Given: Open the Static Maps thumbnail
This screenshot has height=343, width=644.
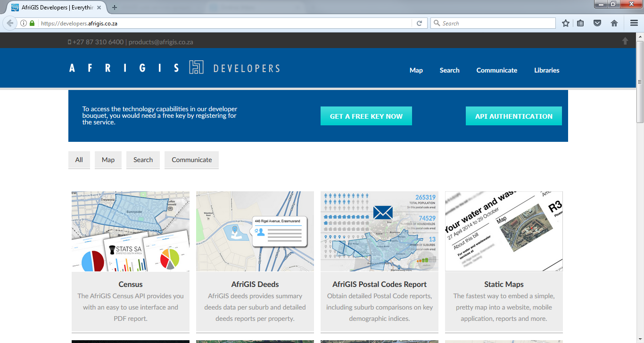Looking at the screenshot, I should click(x=504, y=231).
